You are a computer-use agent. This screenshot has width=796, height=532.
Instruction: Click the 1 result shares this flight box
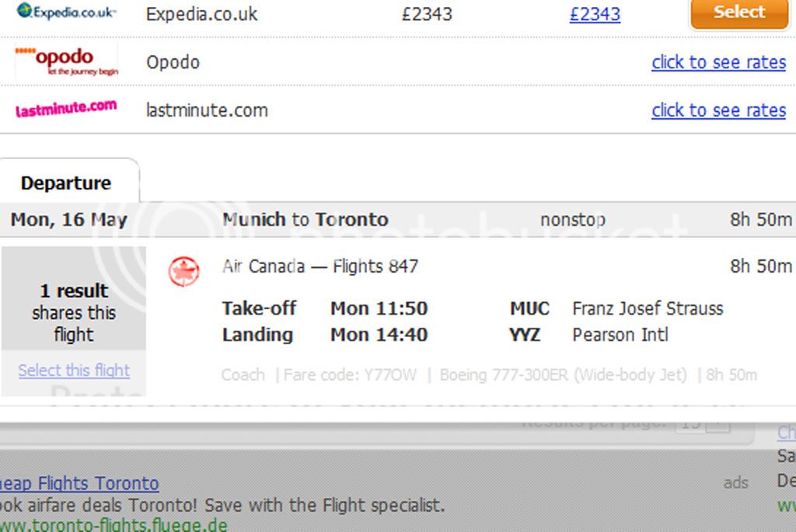[x=74, y=298]
